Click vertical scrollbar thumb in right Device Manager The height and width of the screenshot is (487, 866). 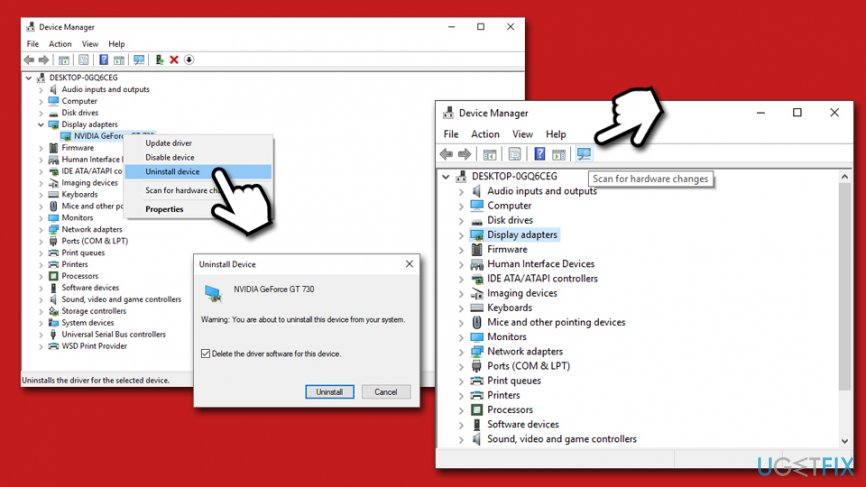coord(844,286)
